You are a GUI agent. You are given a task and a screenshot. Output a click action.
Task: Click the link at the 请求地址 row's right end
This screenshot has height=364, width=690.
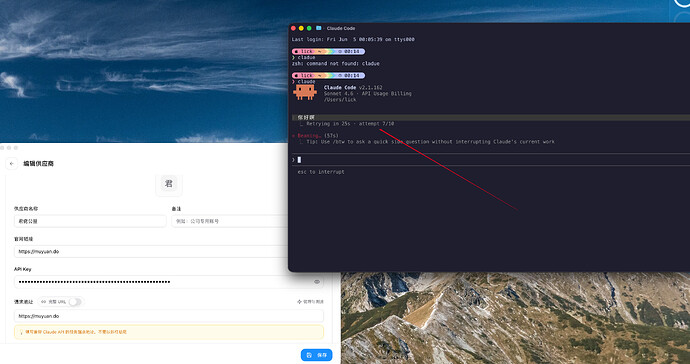point(310,302)
